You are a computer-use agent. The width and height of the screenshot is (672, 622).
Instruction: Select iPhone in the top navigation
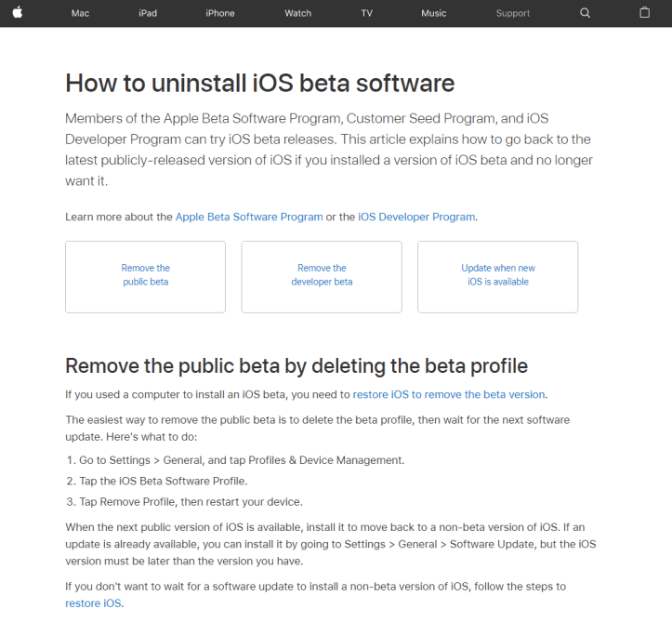point(220,13)
